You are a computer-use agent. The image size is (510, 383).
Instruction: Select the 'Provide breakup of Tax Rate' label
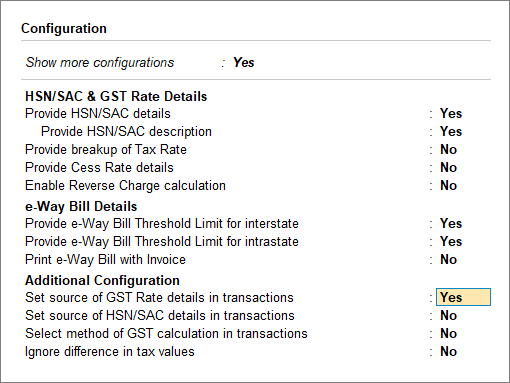(106, 149)
